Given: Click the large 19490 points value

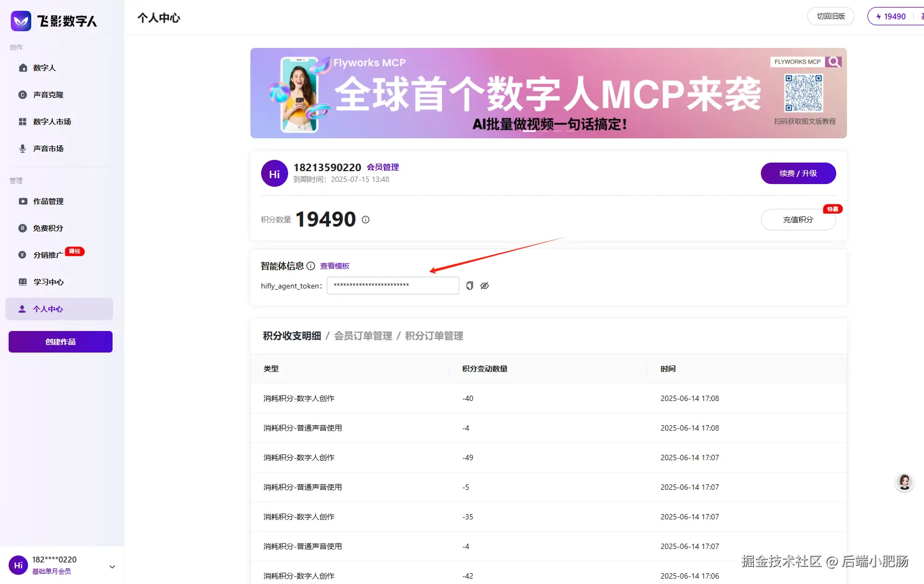Looking at the screenshot, I should click(x=326, y=219).
